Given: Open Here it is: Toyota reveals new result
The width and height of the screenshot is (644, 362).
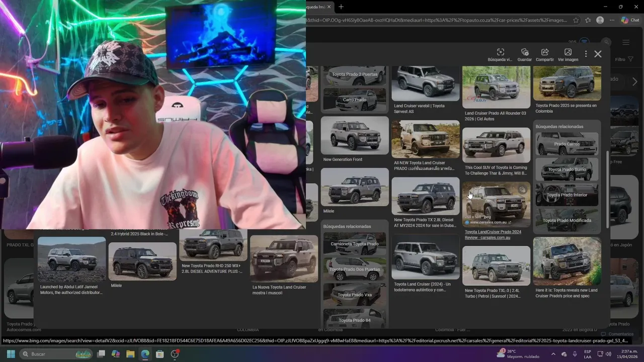Looking at the screenshot, I should pos(567,261).
